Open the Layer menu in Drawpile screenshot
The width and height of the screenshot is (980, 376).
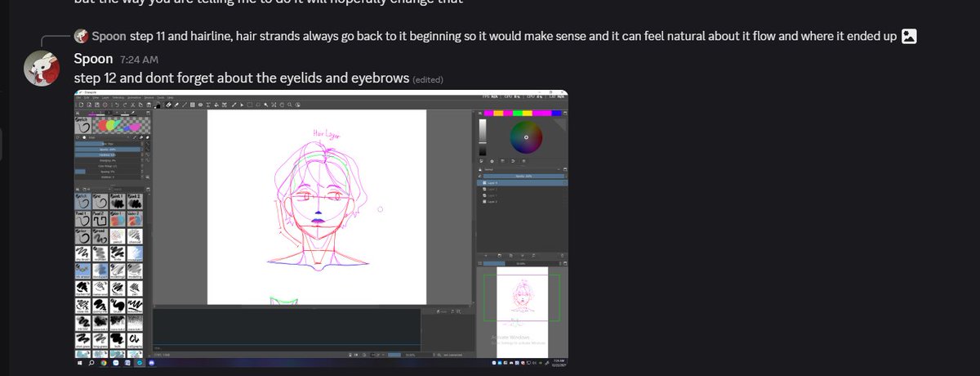click(x=105, y=98)
